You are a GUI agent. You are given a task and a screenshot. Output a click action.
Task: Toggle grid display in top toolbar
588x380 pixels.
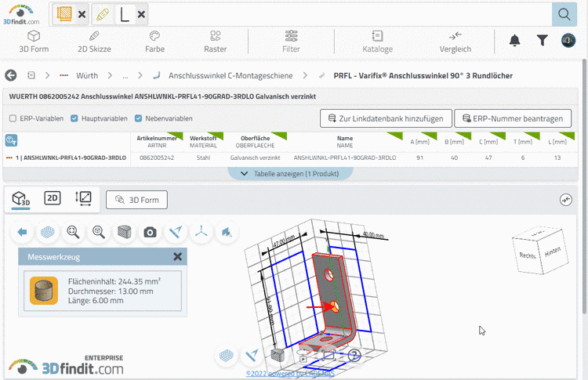pyautogui.click(x=48, y=233)
